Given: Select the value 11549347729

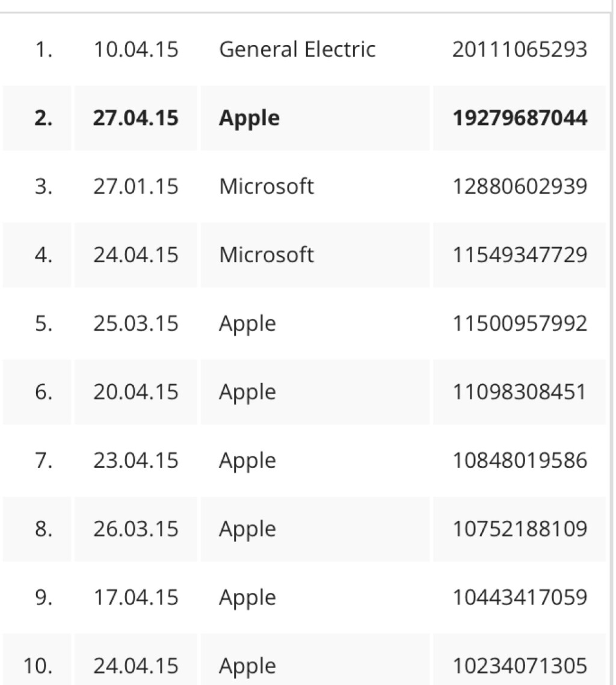Looking at the screenshot, I should (519, 255).
